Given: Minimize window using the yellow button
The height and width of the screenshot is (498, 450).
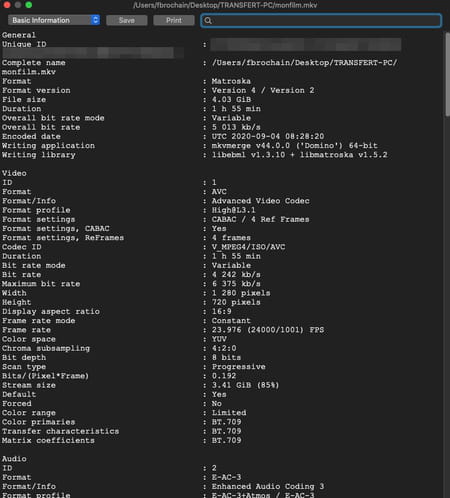Looking at the screenshot, I should [18, 5].
